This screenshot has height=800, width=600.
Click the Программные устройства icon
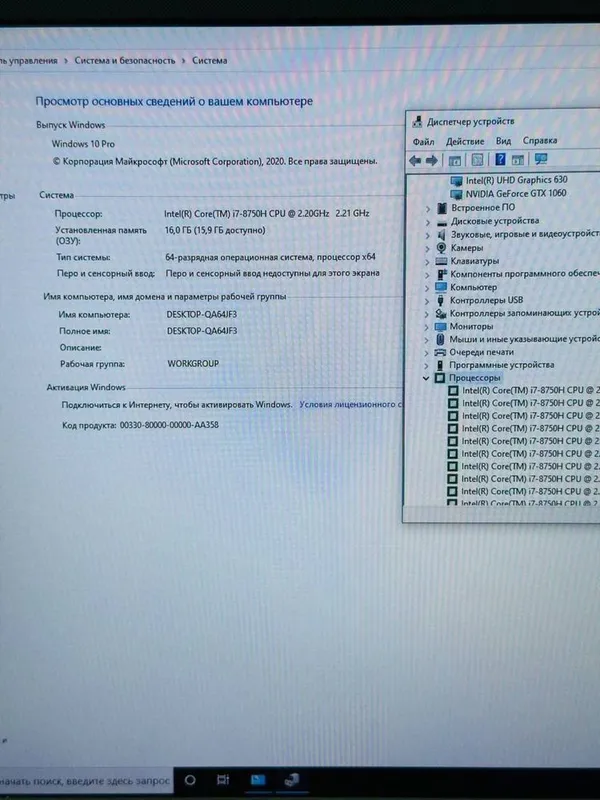[440, 365]
